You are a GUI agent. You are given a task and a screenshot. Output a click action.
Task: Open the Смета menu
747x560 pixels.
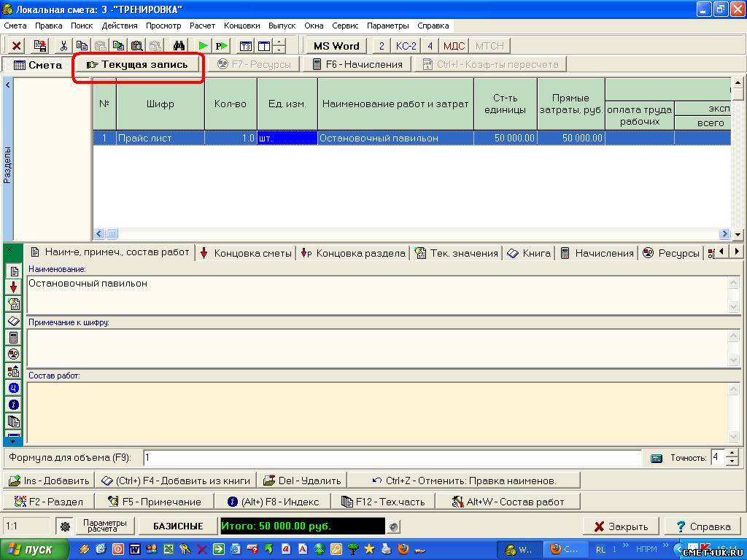point(15,26)
